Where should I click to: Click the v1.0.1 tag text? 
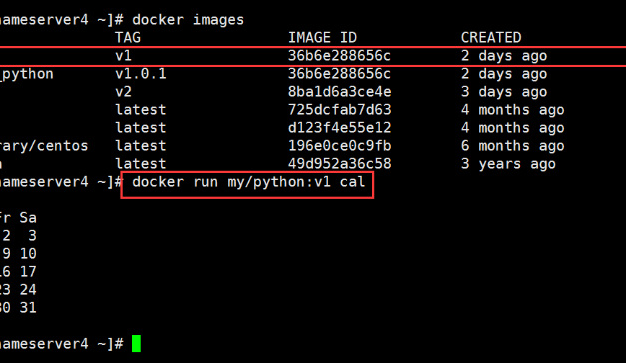pos(141,74)
